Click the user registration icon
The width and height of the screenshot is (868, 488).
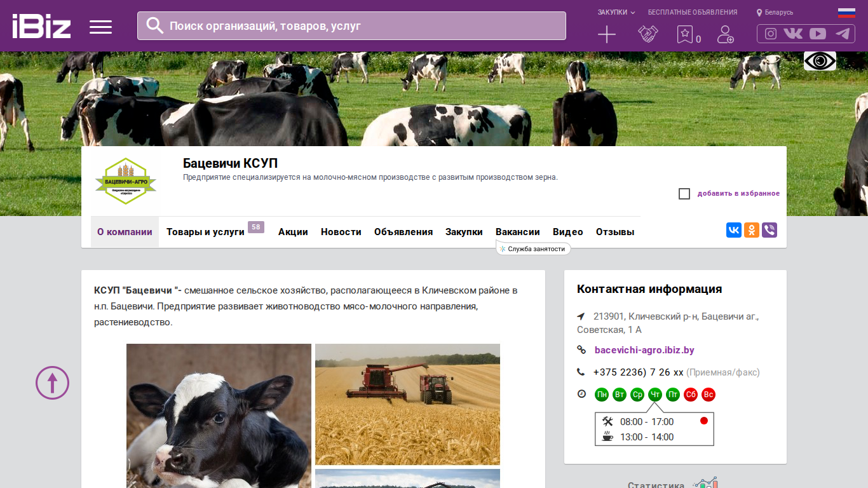[x=725, y=34]
